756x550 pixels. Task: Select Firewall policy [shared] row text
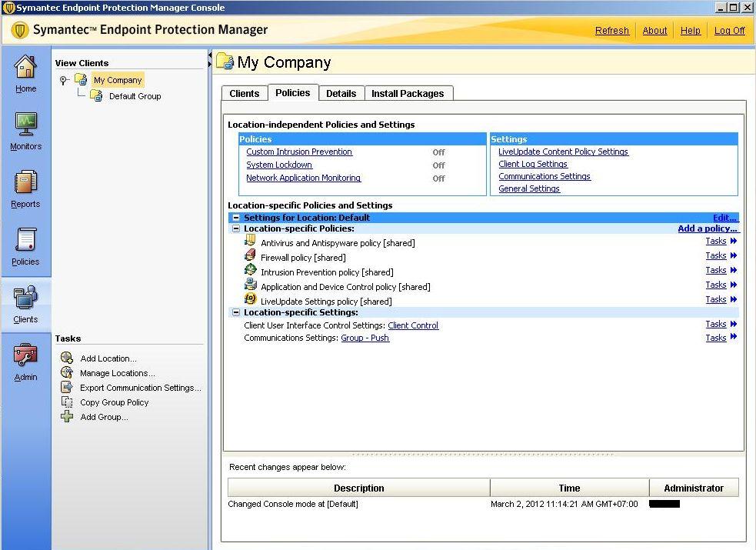[x=303, y=258]
